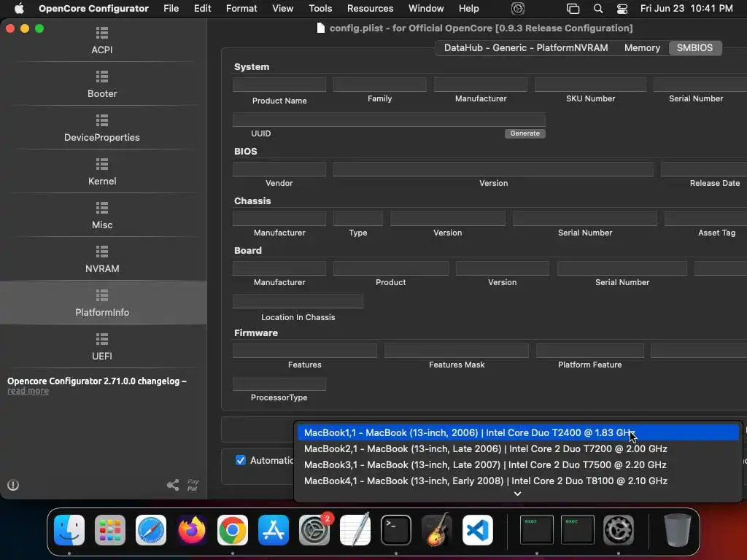The width and height of the screenshot is (747, 560).
Task: Switch to DataHub - Generic - PlatformNVRAM tab
Action: [526, 47]
